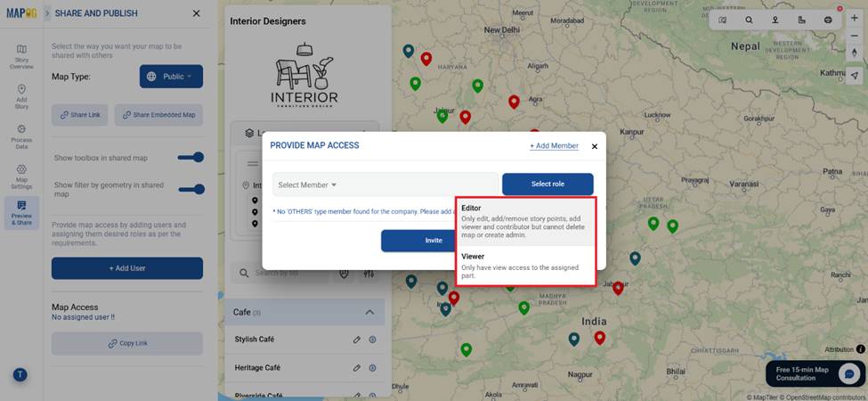Click the filter sliders icon beside search
Screen dimensions: 868x401
tap(369, 274)
